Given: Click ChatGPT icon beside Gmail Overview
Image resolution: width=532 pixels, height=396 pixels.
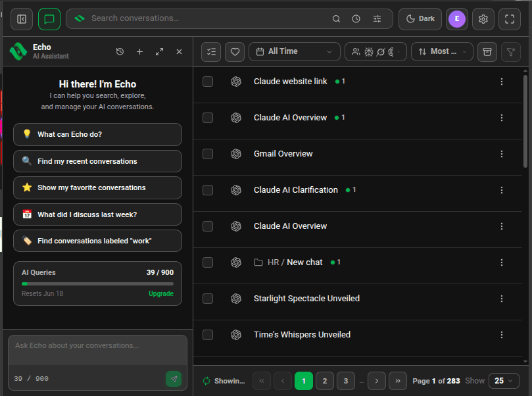Looking at the screenshot, I should coord(236,154).
